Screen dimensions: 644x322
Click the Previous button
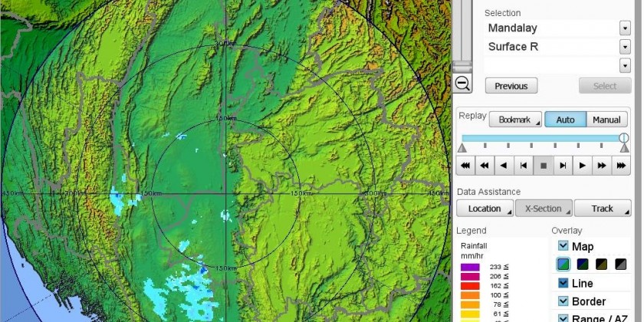[x=511, y=86]
